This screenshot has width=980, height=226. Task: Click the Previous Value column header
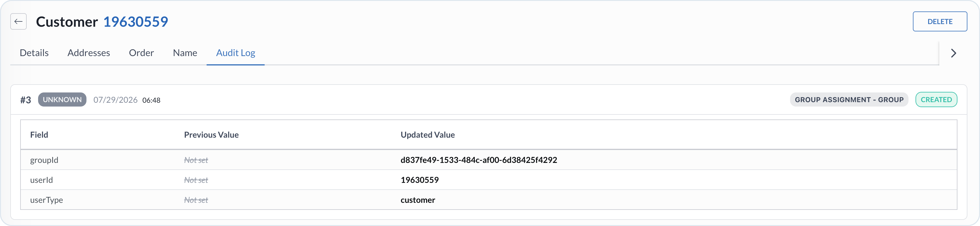[211, 134]
